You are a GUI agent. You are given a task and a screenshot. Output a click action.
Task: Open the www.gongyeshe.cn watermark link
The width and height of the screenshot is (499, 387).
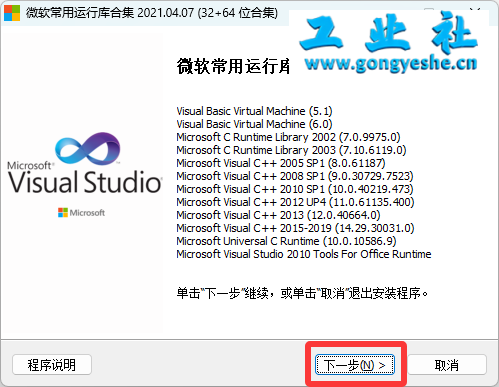tap(391, 63)
